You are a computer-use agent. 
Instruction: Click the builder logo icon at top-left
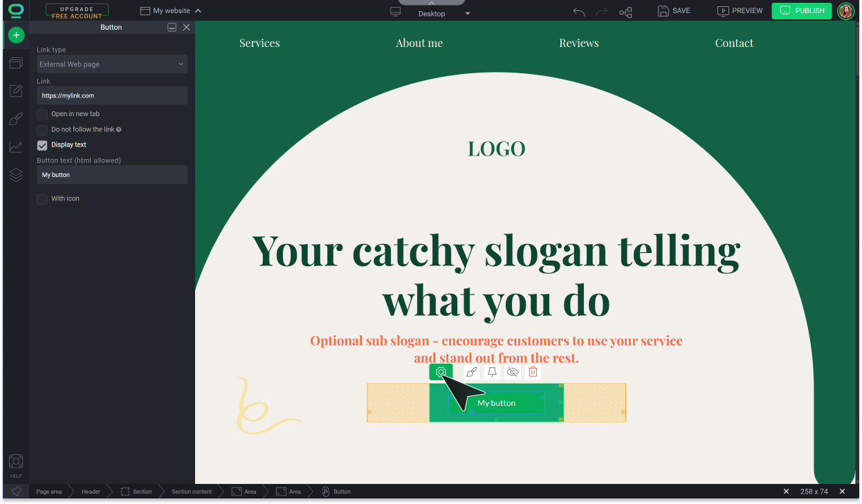[x=16, y=10]
